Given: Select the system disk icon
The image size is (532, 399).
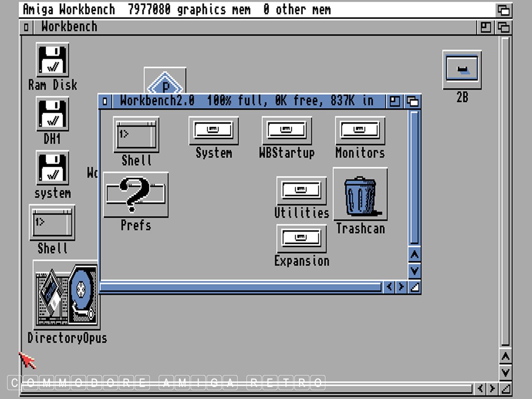Looking at the screenshot, I should pos(52,168).
